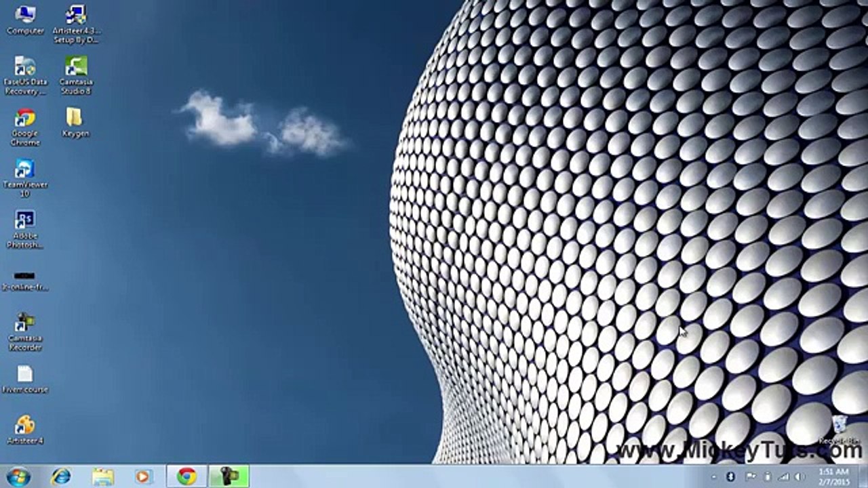
Task: Select the Keygen folder on the desktop
Action: coord(76,123)
